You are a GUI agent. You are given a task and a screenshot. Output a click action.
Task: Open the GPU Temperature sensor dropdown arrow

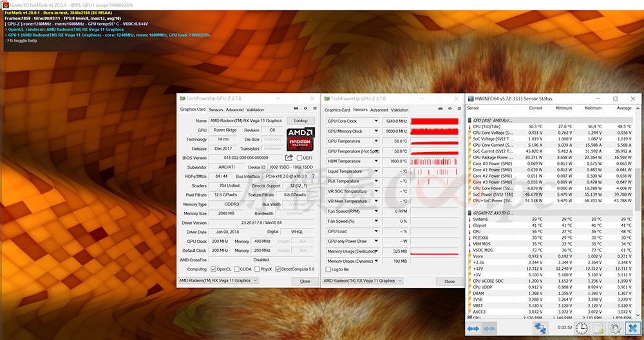tap(376, 141)
